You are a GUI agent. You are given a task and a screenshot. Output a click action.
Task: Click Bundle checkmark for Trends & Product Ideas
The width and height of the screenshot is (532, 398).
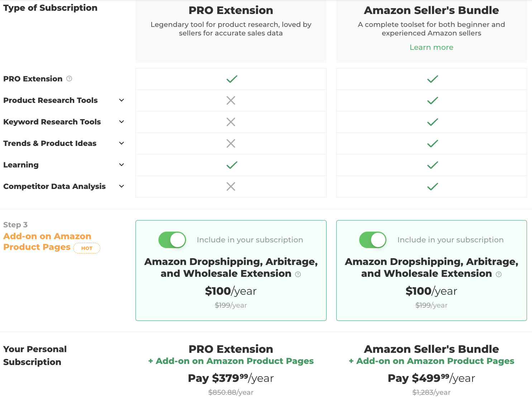[x=433, y=143]
